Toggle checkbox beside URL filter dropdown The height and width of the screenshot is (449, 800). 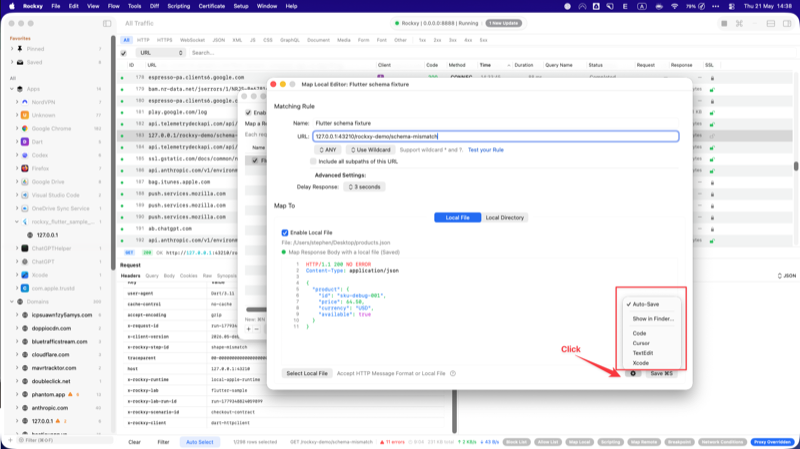(123, 53)
